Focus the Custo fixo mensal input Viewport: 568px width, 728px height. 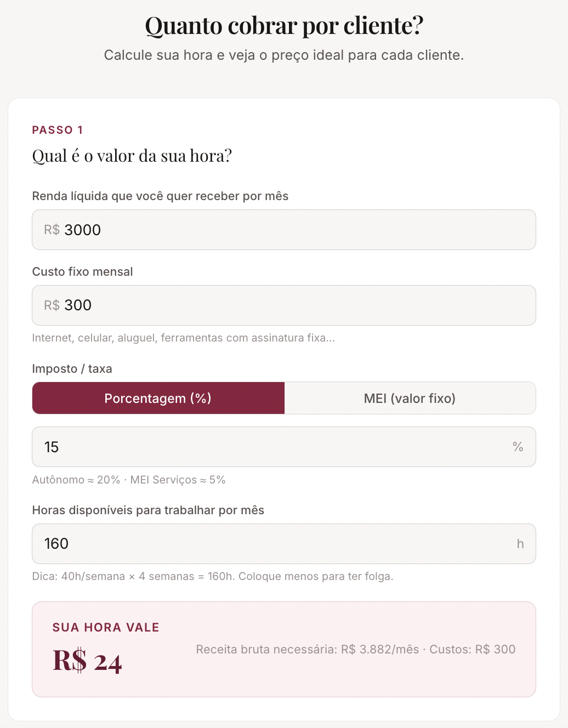coord(284,305)
